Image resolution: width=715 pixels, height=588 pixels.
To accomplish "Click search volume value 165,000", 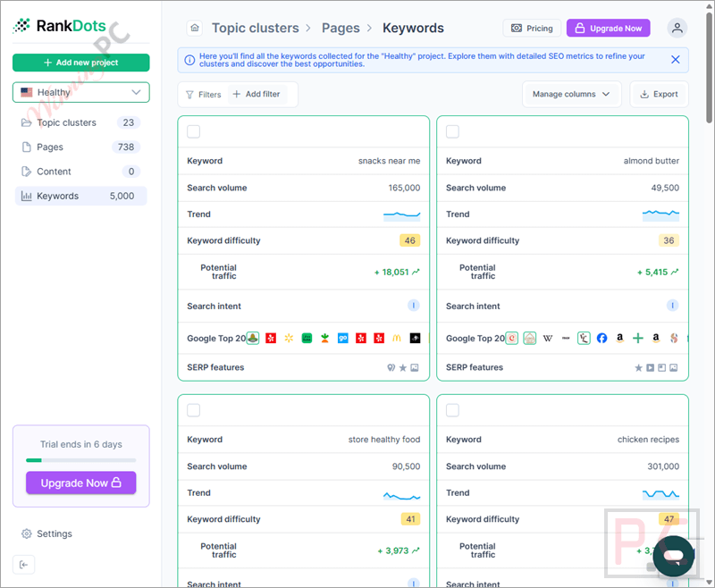I will [x=404, y=188].
